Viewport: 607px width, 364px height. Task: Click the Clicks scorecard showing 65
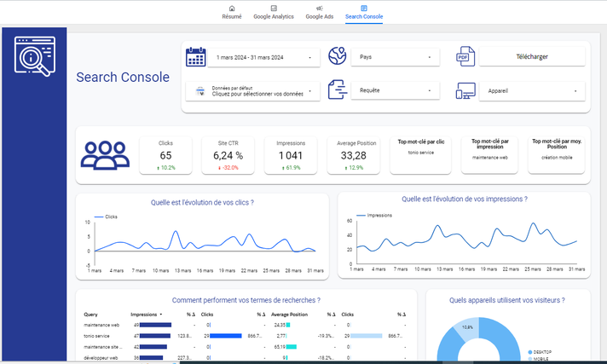click(x=165, y=155)
